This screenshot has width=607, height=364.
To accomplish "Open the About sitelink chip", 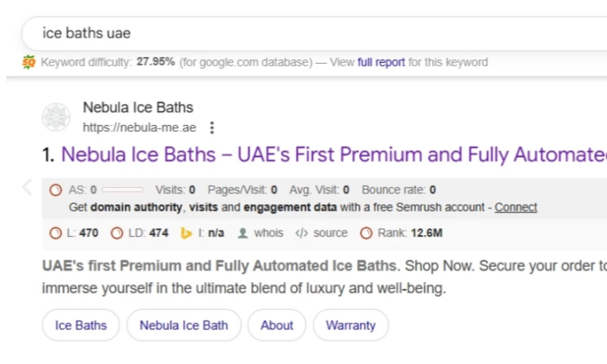I will click(x=277, y=325).
